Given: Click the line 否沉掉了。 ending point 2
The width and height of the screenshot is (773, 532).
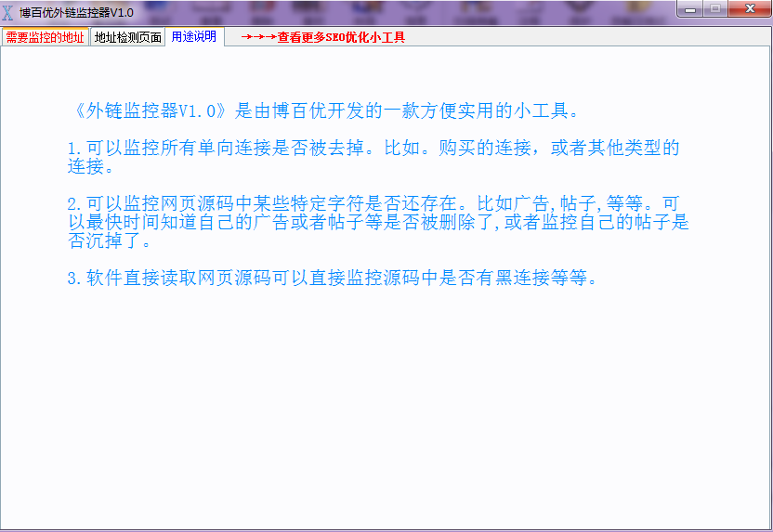Looking at the screenshot, I should pyautogui.click(x=110, y=241).
